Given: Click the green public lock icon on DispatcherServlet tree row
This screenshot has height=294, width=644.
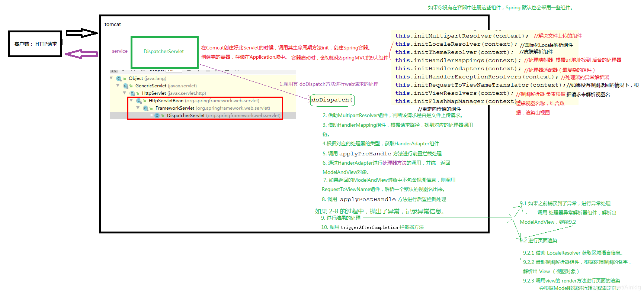Looking at the screenshot, I should 163,116.
